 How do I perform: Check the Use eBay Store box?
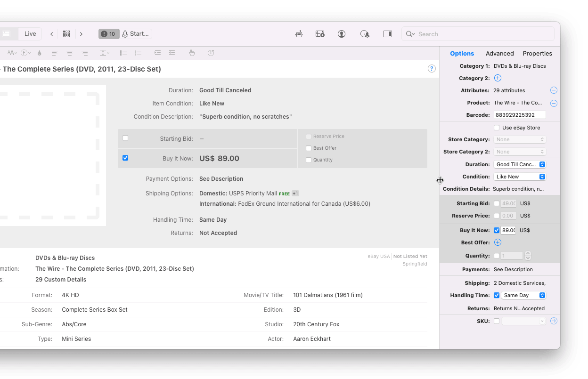click(x=497, y=128)
